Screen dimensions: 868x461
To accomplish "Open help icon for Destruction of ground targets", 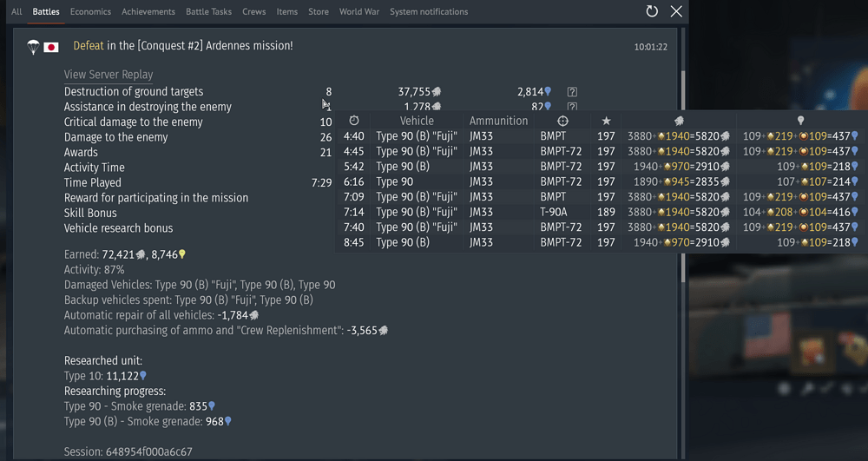I will click(x=572, y=92).
